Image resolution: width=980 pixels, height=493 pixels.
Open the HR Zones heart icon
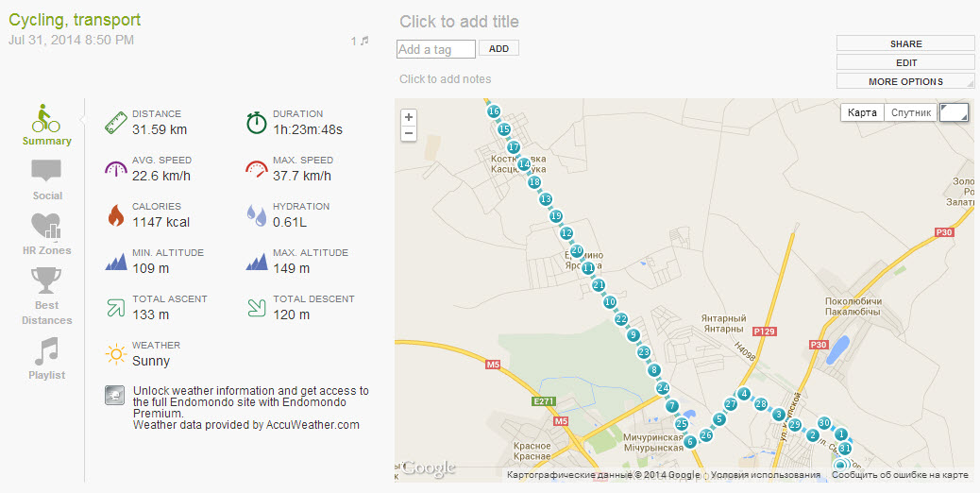(x=46, y=227)
